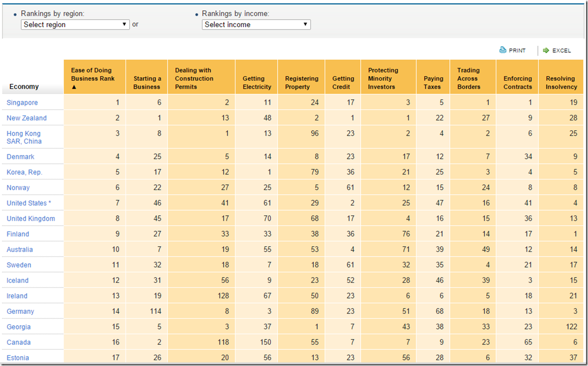This screenshot has height=366, width=588.
Task: Click the sort arrow under Ease of Doing Business Rank
Action: point(73,87)
